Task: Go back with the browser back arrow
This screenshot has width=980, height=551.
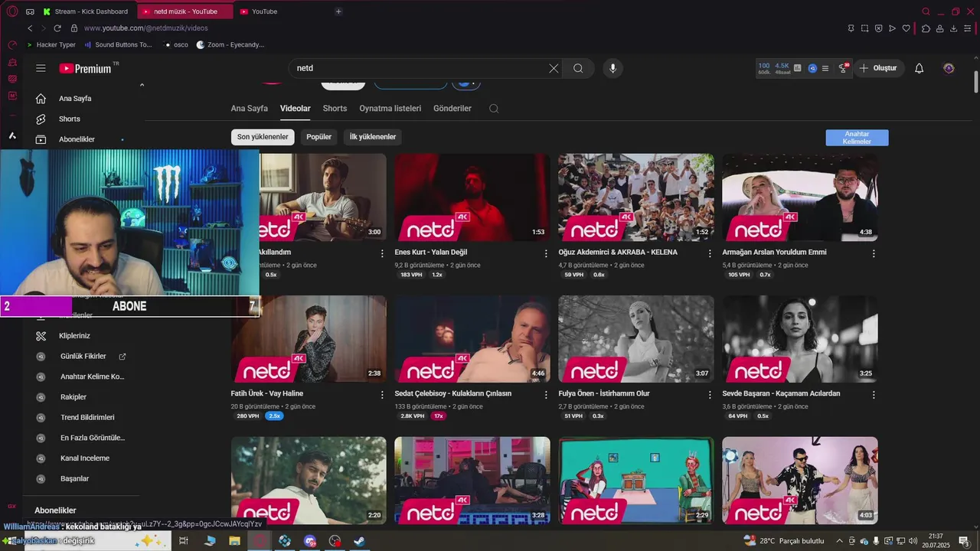Action: click(x=30, y=28)
